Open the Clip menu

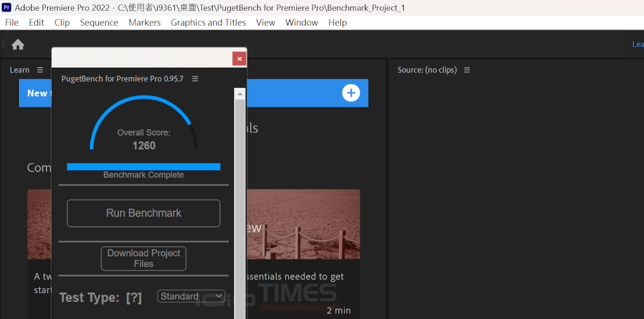(x=62, y=23)
